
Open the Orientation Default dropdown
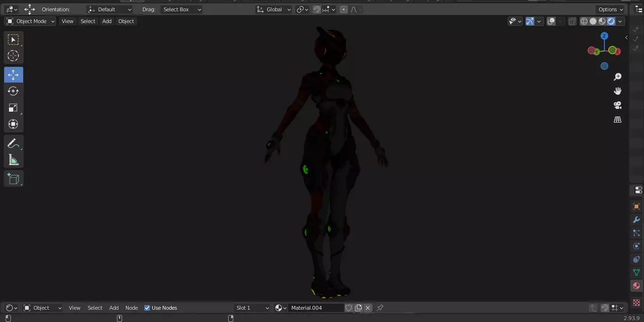[110, 9]
